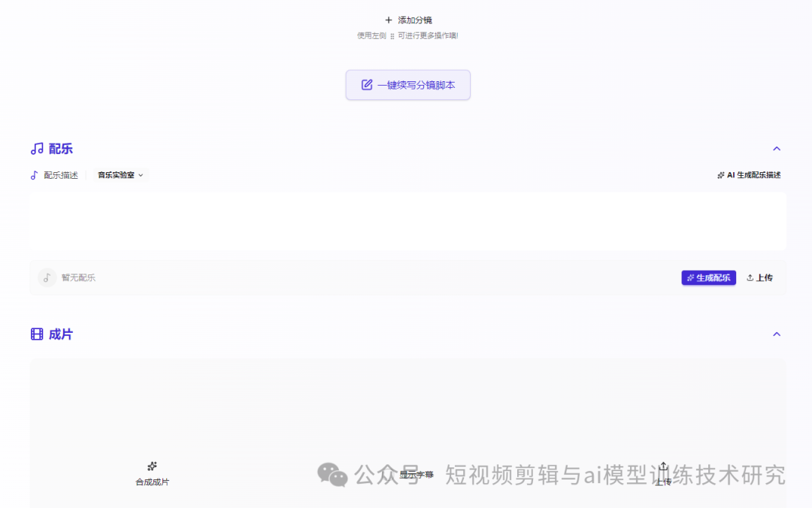Click the 生成配乐 button

point(707,277)
